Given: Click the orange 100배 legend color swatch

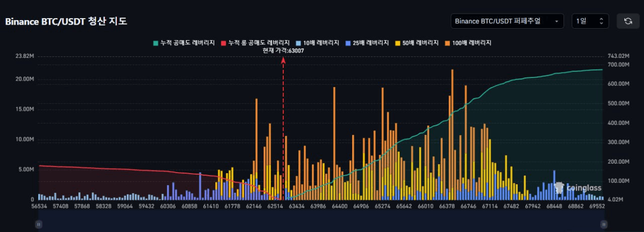Looking at the screenshot, I should (x=447, y=43).
